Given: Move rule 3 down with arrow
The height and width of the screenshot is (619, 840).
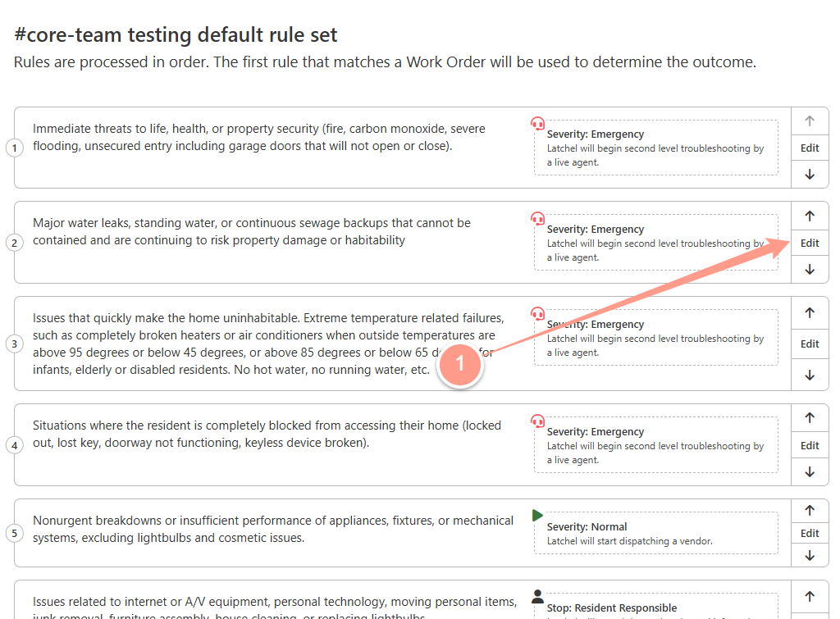Looking at the screenshot, I should [x=810, y=375].
